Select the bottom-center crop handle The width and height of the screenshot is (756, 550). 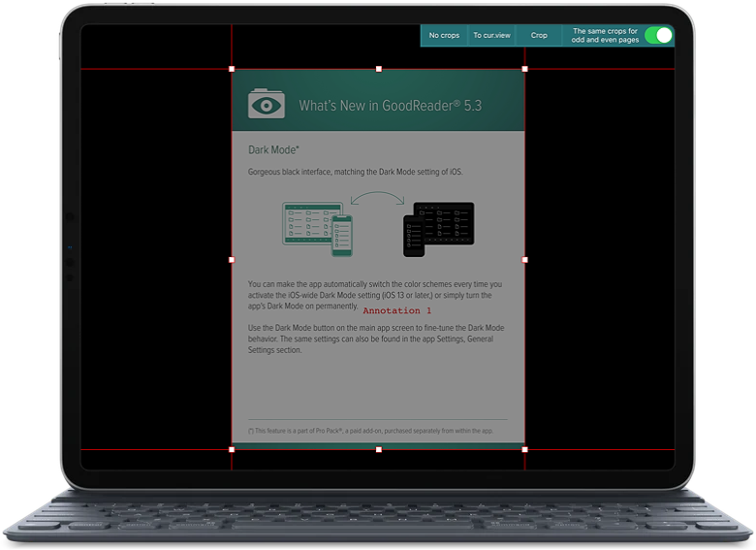coord(378,449)
